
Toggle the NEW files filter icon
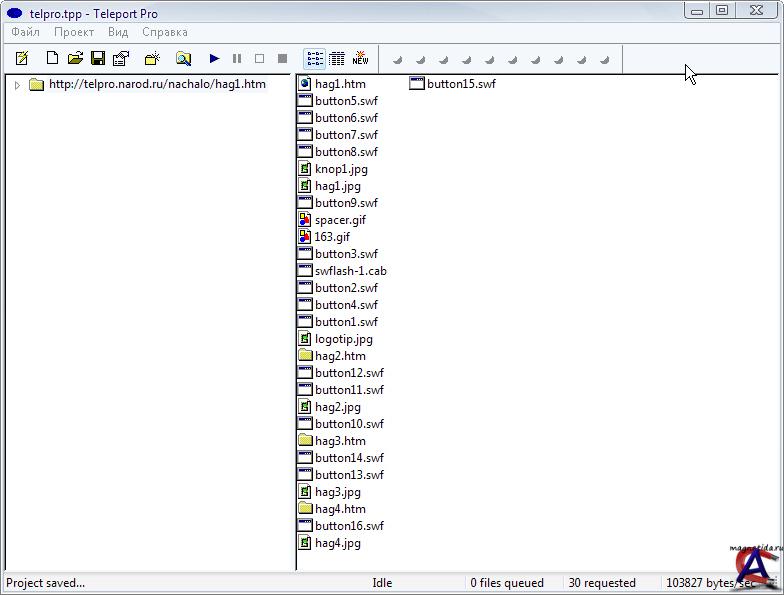tap(360, 59)
